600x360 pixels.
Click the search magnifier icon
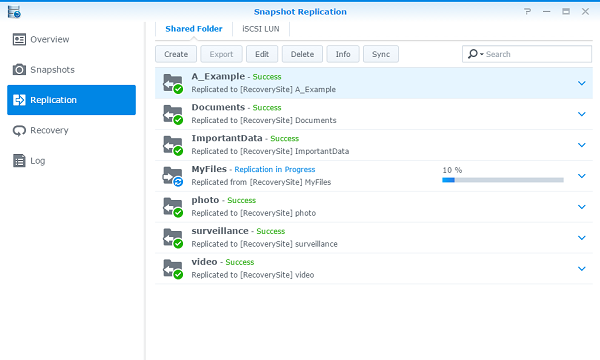[x=473, y=54]
